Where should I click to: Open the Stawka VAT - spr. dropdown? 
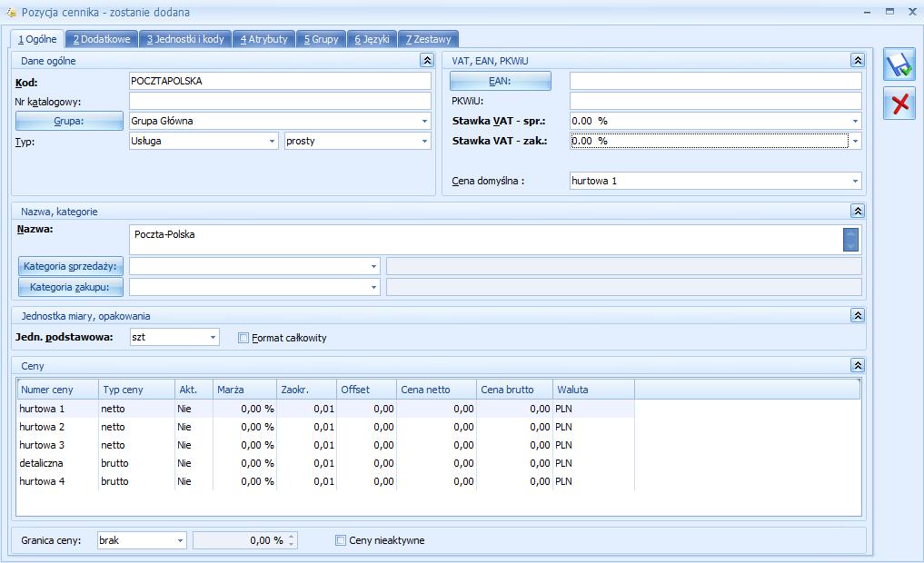(855, 121)
